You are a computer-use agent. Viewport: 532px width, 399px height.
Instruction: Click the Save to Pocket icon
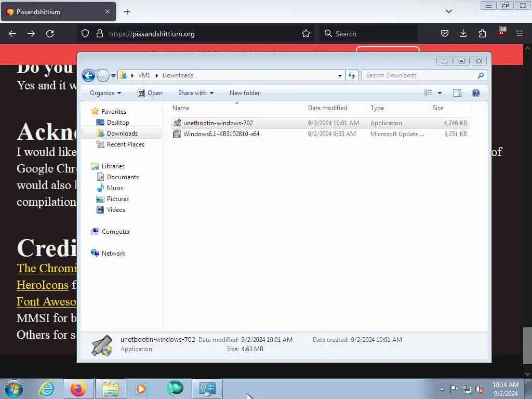point(445,34)
